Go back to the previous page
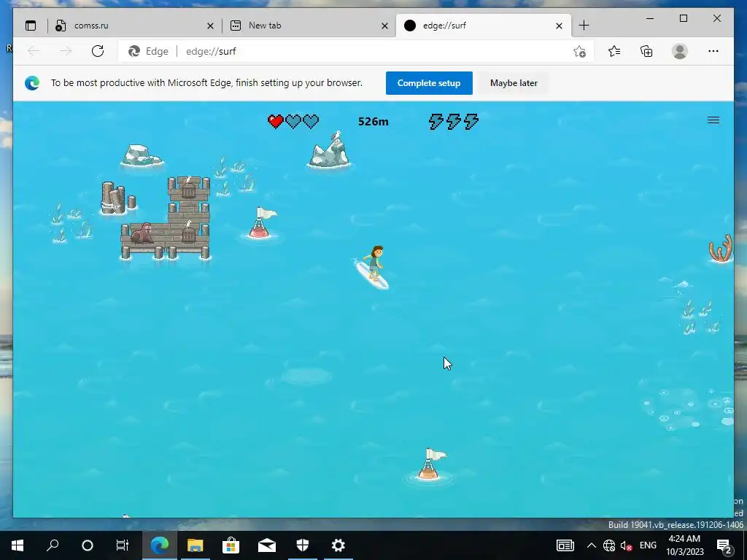 pos(34,51)
